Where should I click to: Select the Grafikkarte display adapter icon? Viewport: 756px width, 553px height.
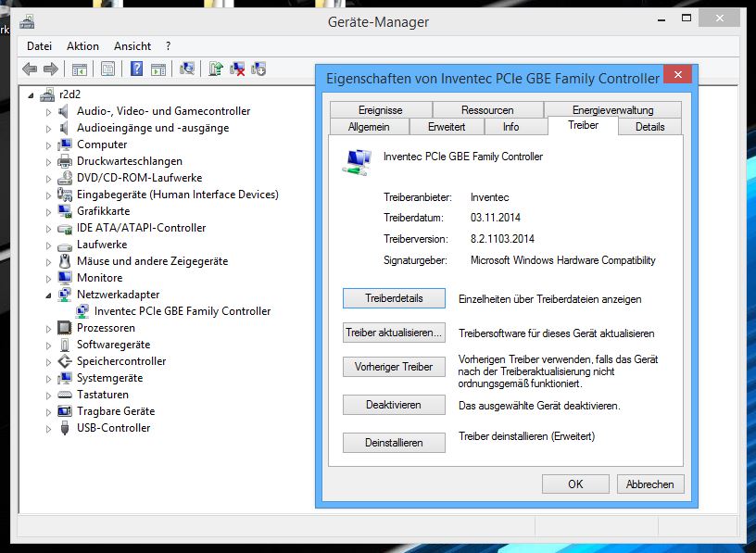tap(65, 211)
